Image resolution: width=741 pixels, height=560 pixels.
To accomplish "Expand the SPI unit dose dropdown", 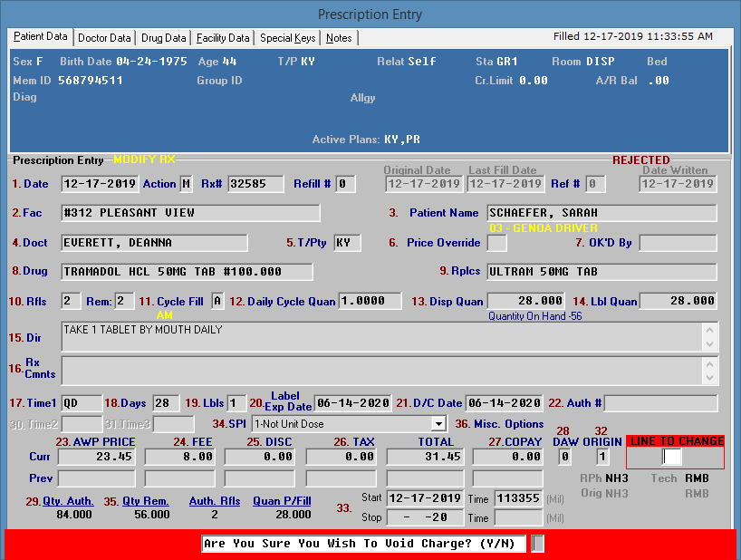I will [439, 424].
